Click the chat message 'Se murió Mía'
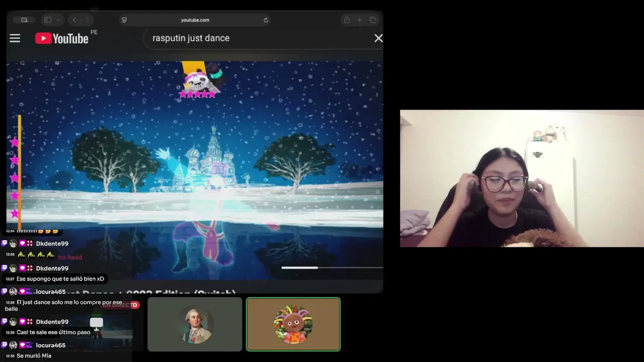This screenshot has height=362, width=644. point(34,356)
